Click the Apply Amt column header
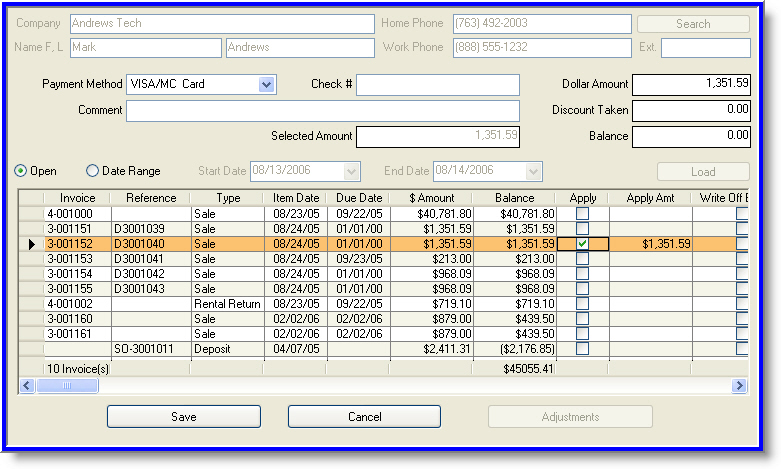 click(x=650, y=198)
